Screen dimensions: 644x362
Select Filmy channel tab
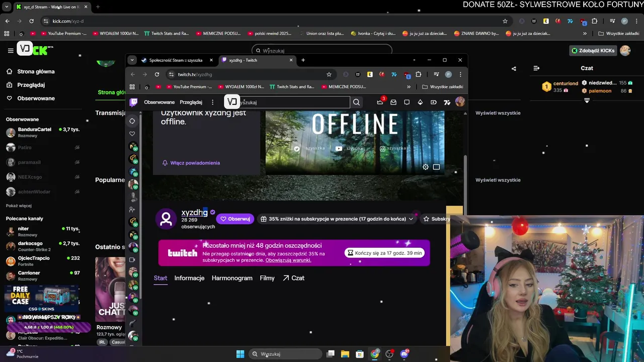267,278
